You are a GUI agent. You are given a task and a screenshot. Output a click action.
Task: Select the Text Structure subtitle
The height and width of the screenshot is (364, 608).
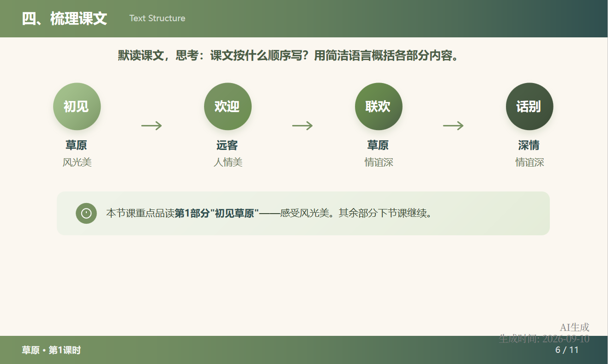point(157,18)
